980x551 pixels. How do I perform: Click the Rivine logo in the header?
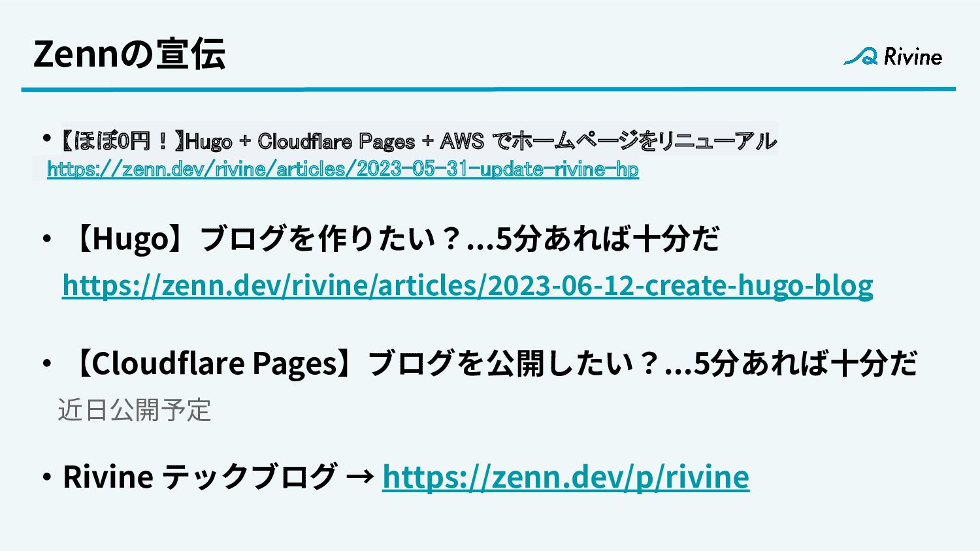pyautogui.click(x=893, y=57)
